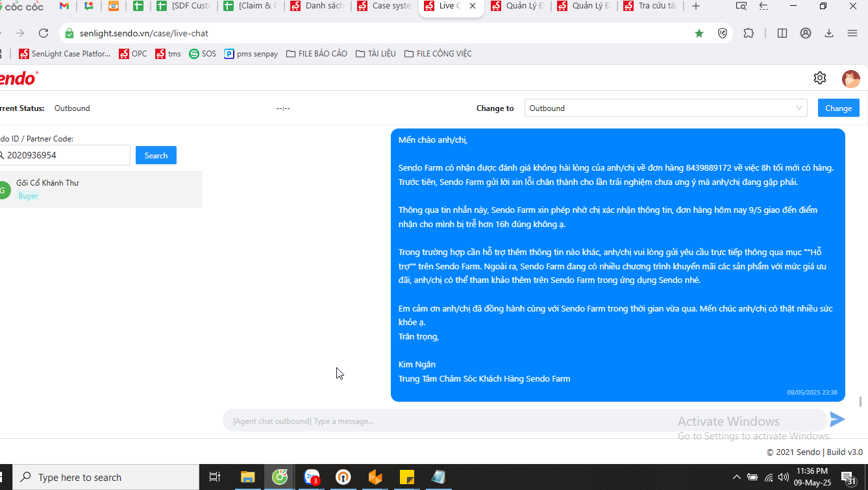
Task: Switch to the SDF Custo tab
Action: click(x=184, y=6)
